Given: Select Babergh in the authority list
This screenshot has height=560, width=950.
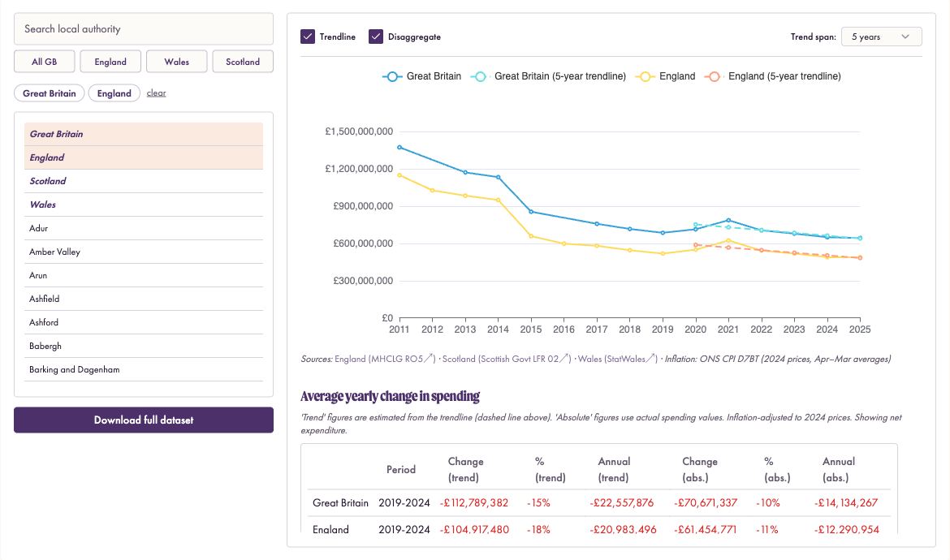Looking at the screenshot, I should [144, 347].
